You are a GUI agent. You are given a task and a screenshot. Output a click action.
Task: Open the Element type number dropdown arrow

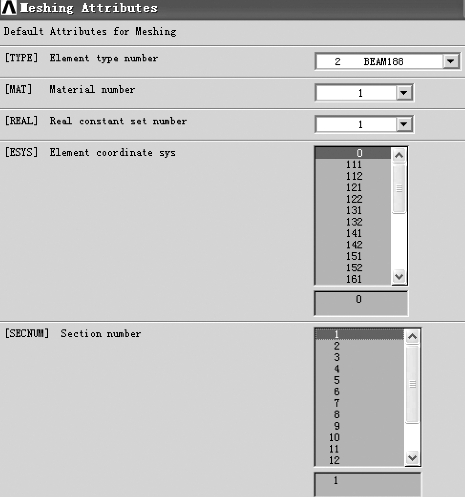[x=451, y=61]
